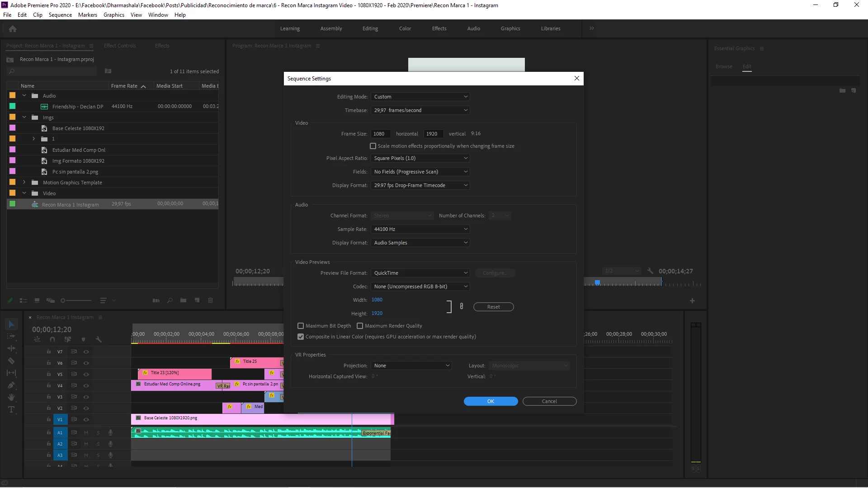Toggle timeline Snap magnet icon
Viewport: 868px width, 488px height.
52,339
